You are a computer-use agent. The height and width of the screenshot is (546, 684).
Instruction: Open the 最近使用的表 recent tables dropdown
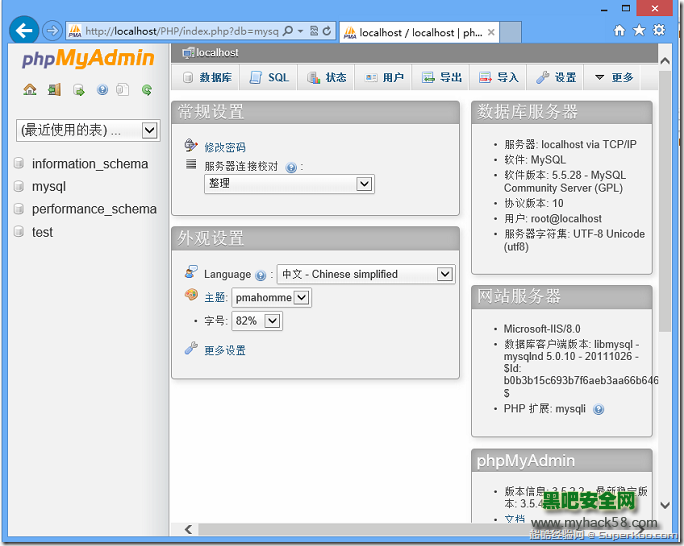point(88,130)
